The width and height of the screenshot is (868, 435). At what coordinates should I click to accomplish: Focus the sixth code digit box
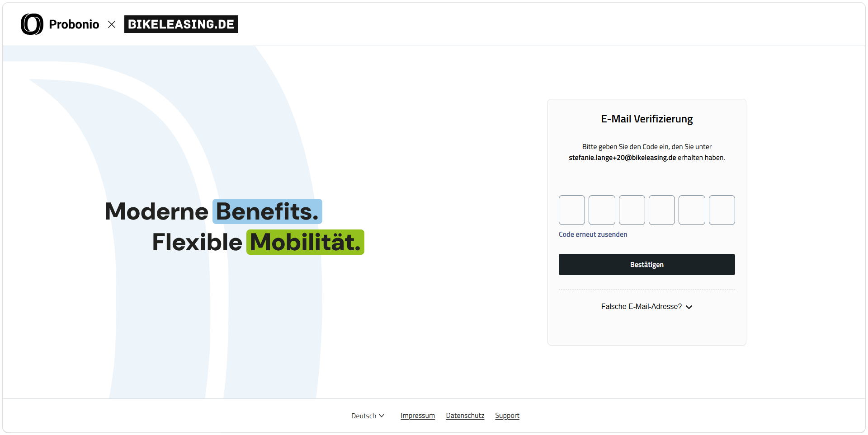click(722, 210)
